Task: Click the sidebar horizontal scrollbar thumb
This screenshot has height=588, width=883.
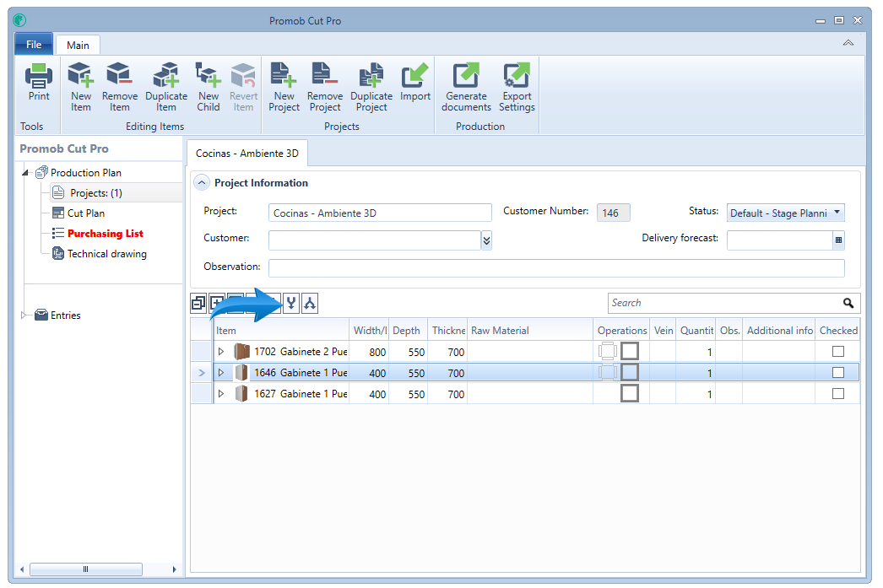Action: click(x=85, y=569)
